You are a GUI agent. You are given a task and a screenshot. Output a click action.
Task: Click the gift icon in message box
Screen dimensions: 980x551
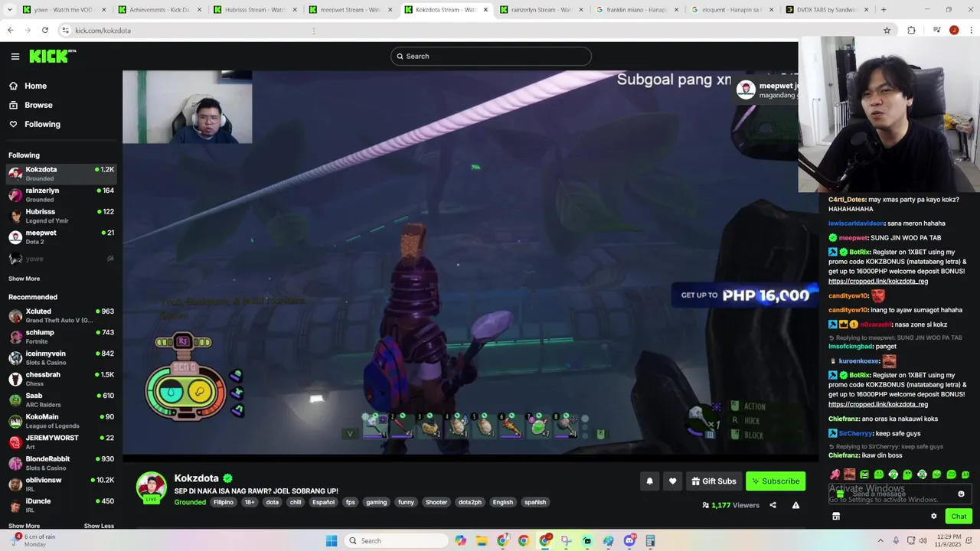click(x=840, y=494)
